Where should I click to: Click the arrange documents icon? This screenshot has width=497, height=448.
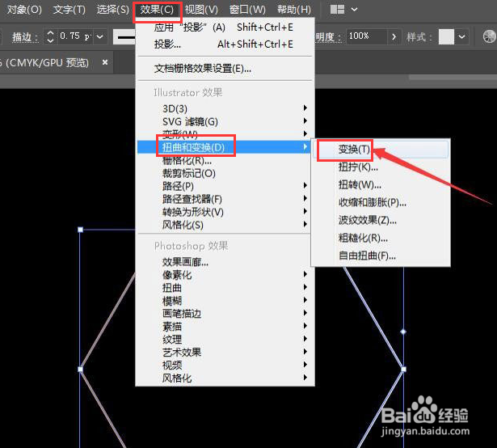(x=337, y=10)
